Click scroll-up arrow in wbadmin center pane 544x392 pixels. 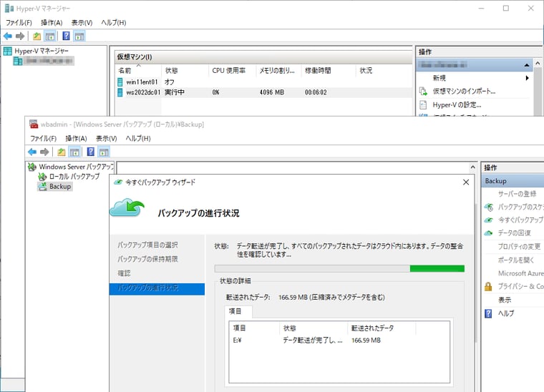[x=472, y=167]
